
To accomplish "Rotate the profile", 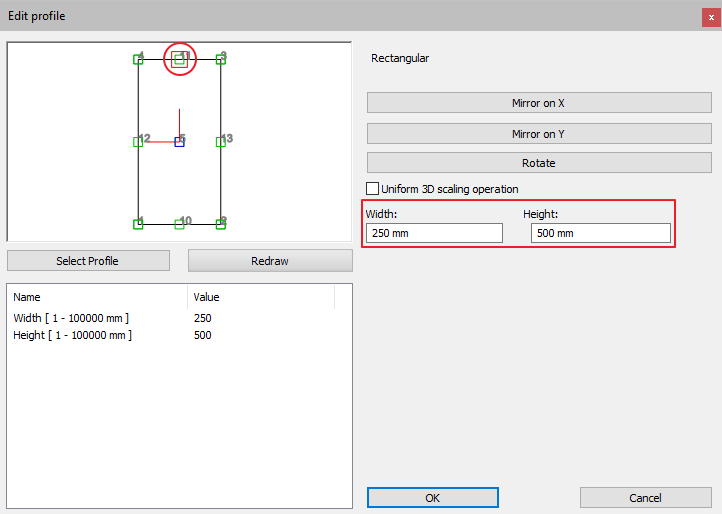I will point(539,163).
